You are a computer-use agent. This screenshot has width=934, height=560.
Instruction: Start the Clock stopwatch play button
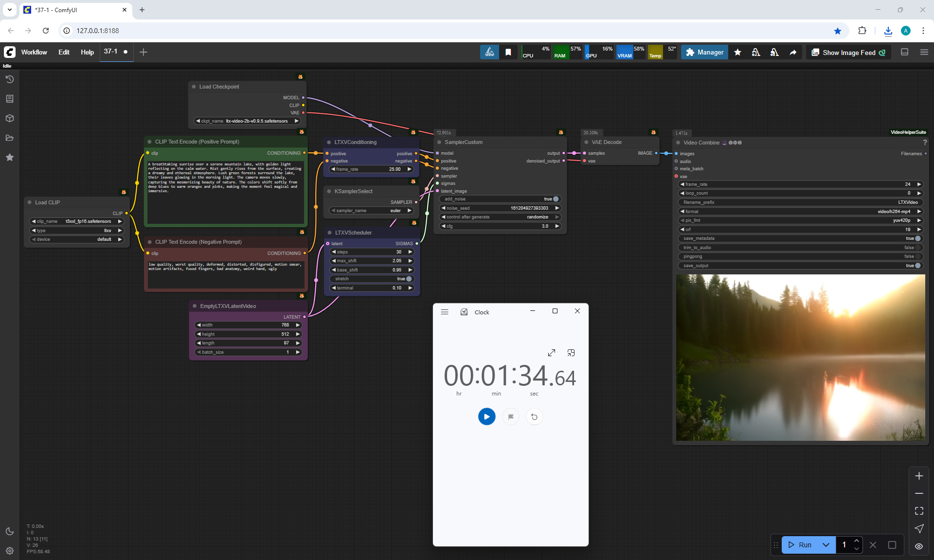click(x=486, y=416)
